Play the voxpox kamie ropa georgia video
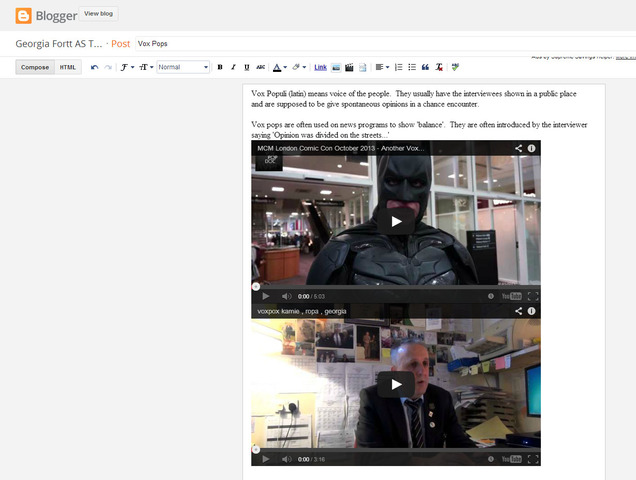Image resolution: width=636 pixels, height=480 pixels. 396,385
